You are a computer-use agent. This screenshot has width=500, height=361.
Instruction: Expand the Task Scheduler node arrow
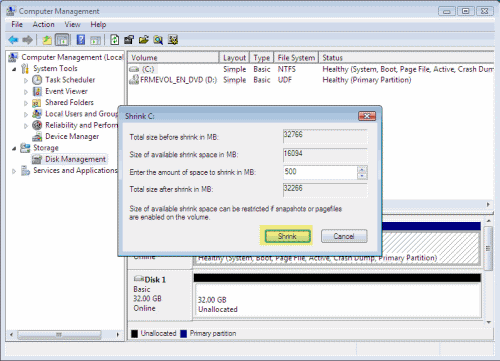(26, 80)
